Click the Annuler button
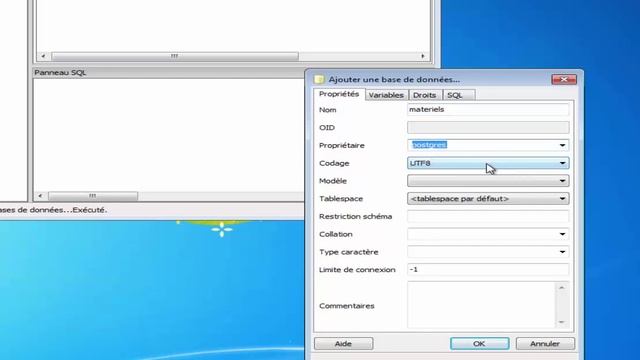 (545, 344)
